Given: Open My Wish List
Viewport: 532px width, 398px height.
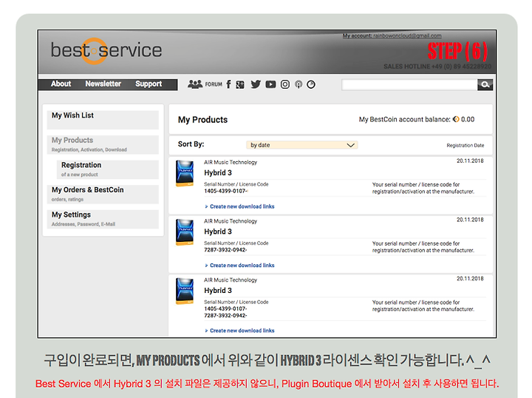Looking at the screenshot, I should click(x=103, y=120).
